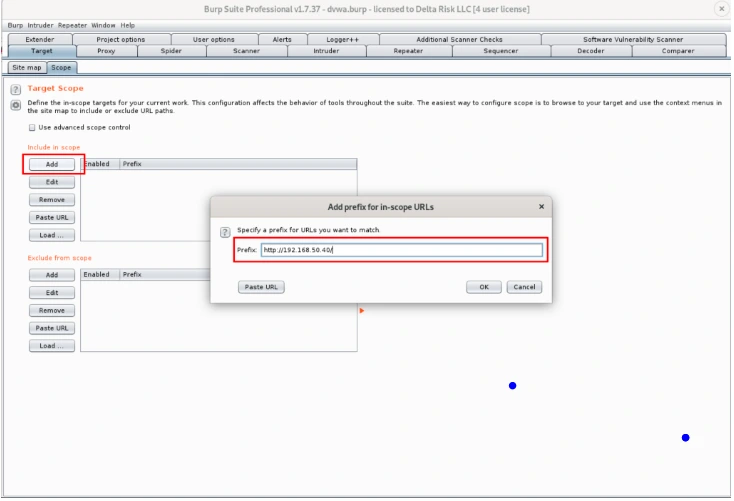Switch to the Spider tab
Image resolution: width=734 pixels, height=501 pixels.
[x=171, y=51]
